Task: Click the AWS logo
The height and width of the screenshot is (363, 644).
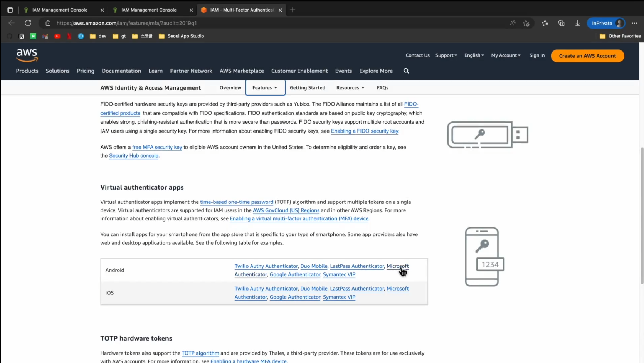Action: [x=27, y=55]
